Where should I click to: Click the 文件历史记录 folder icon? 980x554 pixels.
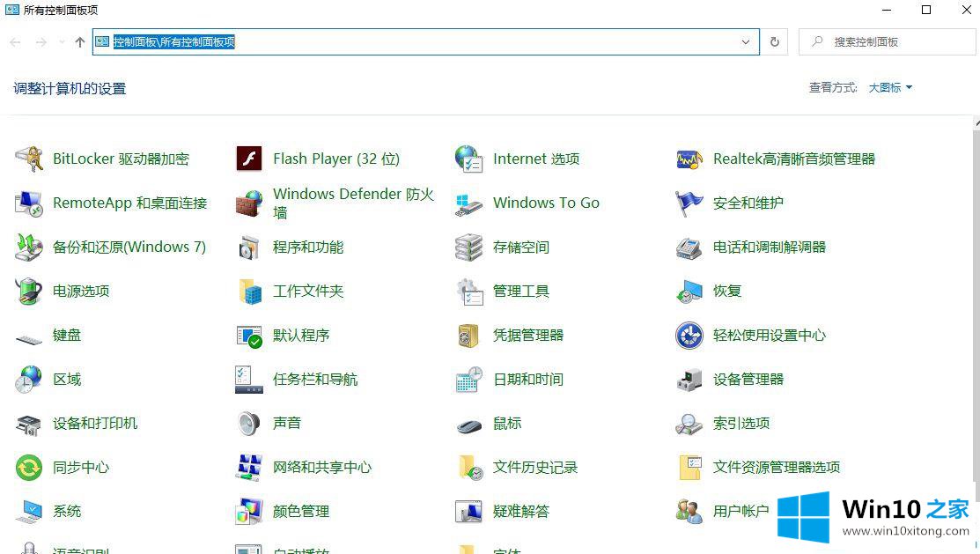coord(470,468)
